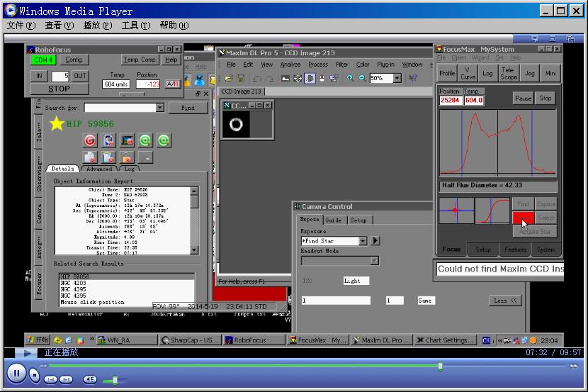Open the Process menu in MaxIm DL
Image resolution: width=588 pixels, height=392 pixels.
pos(318,65)
